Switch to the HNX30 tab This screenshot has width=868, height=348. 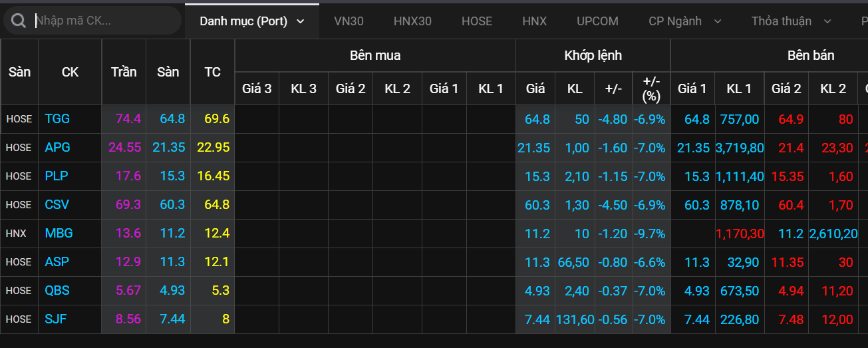click(412, 21)
